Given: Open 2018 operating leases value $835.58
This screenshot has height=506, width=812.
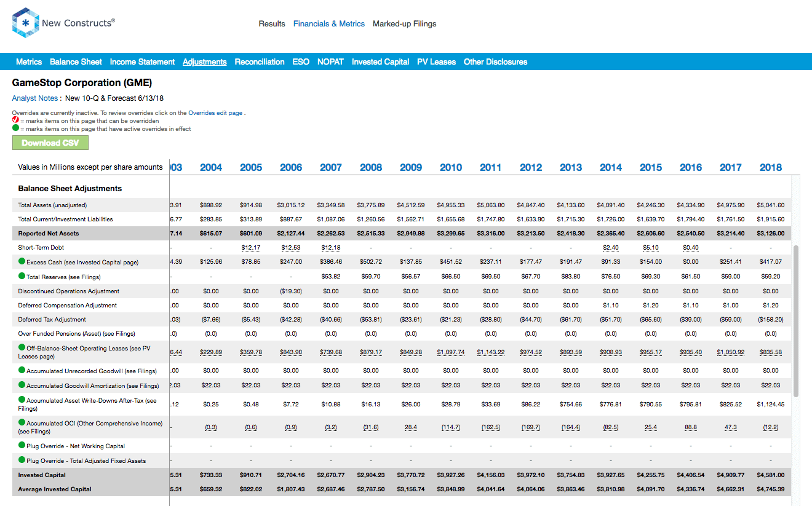Looking at the screenshot, I should [x=771, y=352].
